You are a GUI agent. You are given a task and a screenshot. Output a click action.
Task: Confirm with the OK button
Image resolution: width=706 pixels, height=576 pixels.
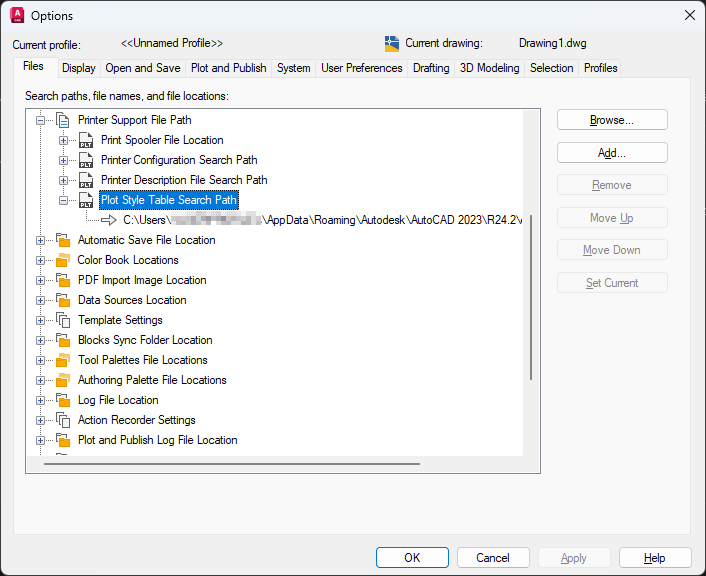tap(412, 558)
